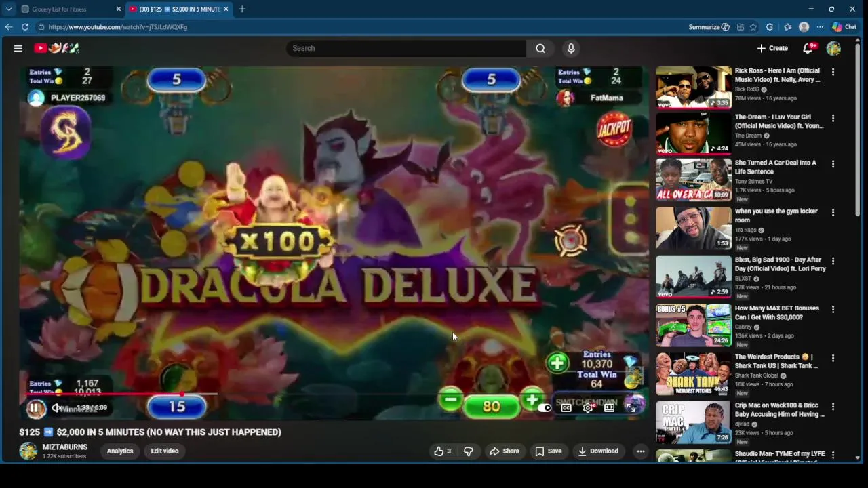Viewport: 868px width, 488px height.
Task: Share this video
Action: click(x=505, y=451)
